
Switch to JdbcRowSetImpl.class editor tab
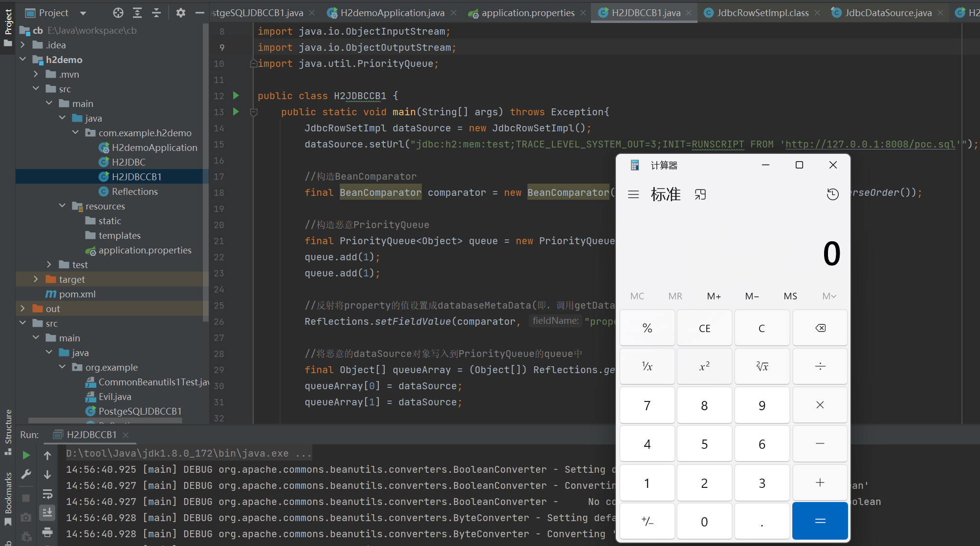pos(762,13)
